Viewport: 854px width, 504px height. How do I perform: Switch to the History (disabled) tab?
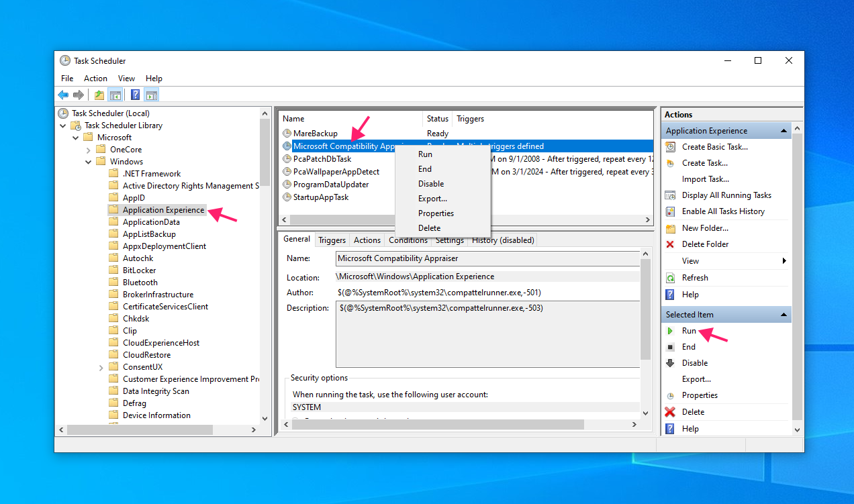pos(503,240)
